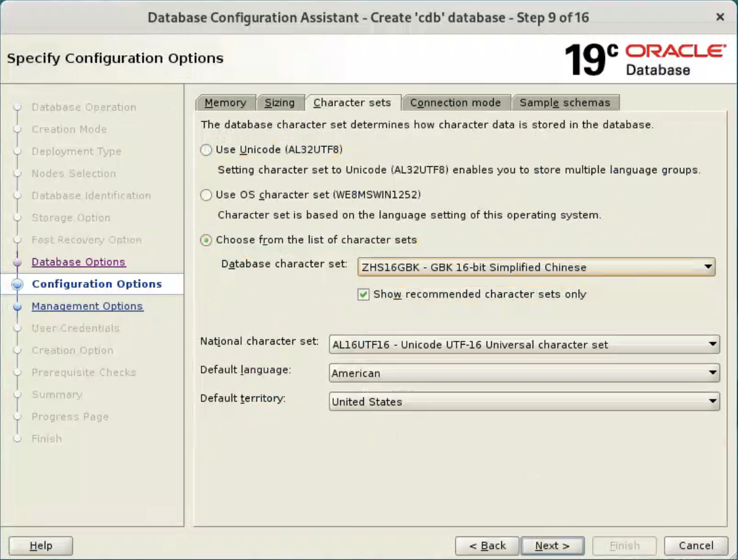
Task: Click the Creation Option step label
Action: (x=72, y=350)
